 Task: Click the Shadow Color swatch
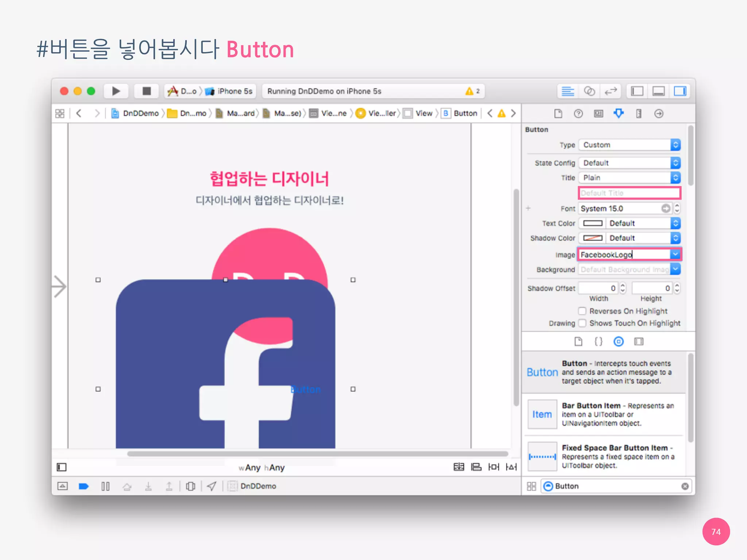pyautogui.click(x=593, y=238)
